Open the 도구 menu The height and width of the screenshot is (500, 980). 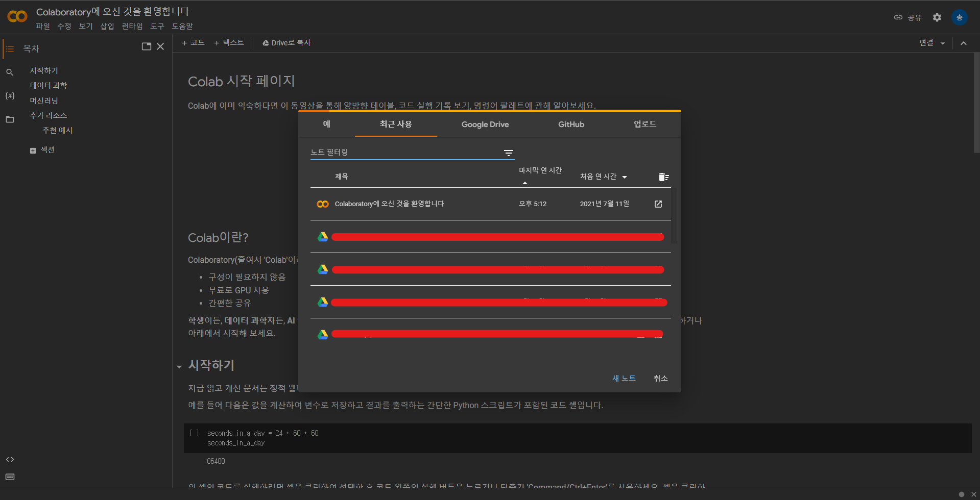tap(157, 26)
